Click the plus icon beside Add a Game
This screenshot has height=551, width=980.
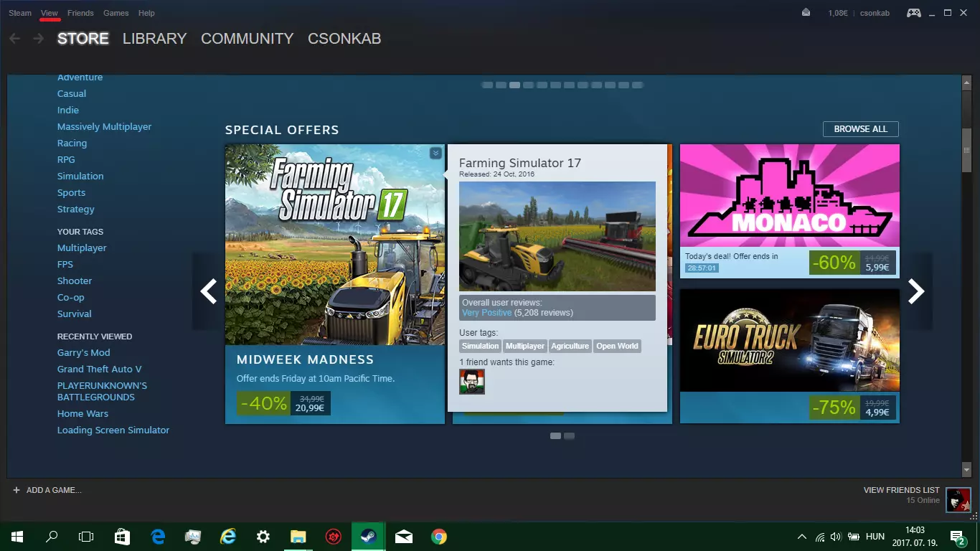pyautogui.click(x=17, y=490)
